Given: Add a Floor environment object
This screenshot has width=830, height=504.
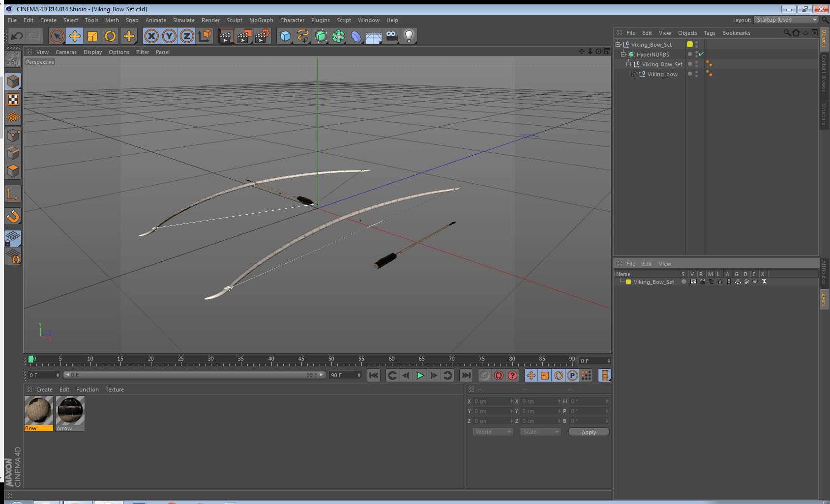Looking at the screenshot, I should click(x=374, y=36).
